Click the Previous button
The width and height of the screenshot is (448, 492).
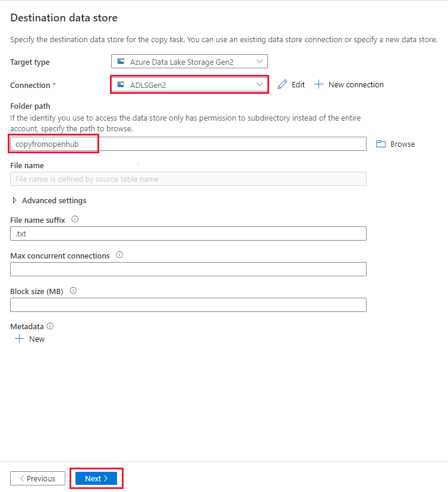(x=37, y=478)
